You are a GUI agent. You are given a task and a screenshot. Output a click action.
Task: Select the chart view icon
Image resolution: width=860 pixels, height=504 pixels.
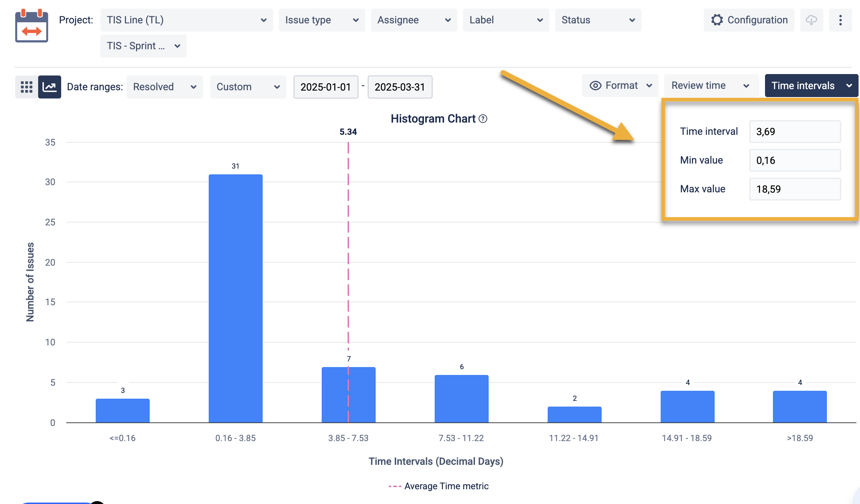pos(50,87)
